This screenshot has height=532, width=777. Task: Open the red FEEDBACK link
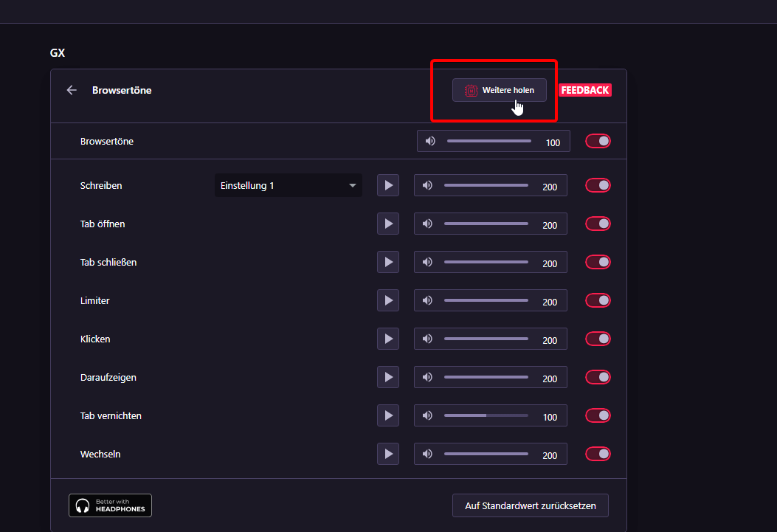584,90
